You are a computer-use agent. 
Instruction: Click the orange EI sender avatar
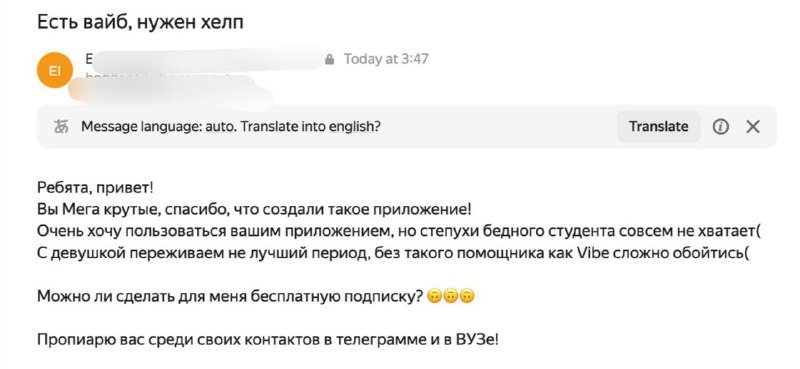pyautogui.click(x=55, y=70)
